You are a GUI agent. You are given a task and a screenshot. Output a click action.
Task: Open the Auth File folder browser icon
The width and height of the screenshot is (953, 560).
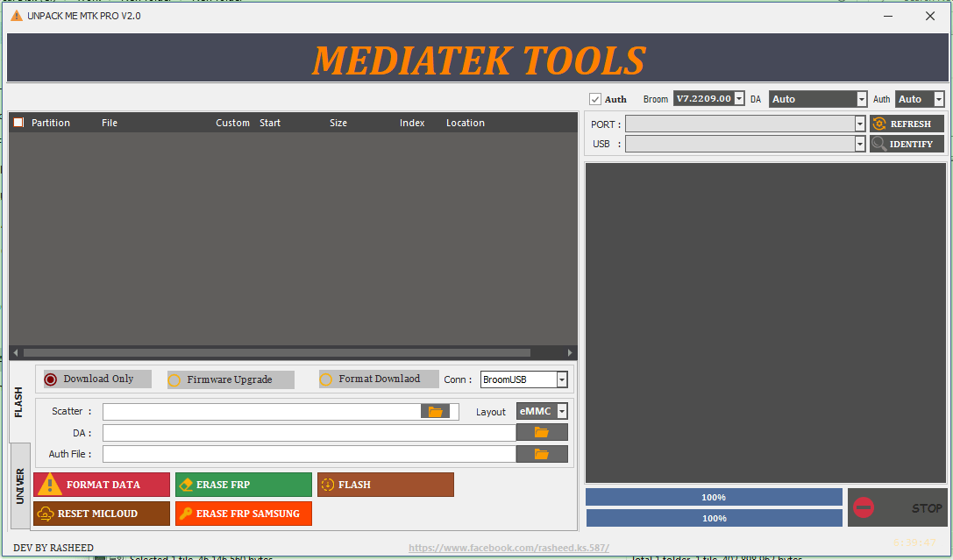[542, 453]
